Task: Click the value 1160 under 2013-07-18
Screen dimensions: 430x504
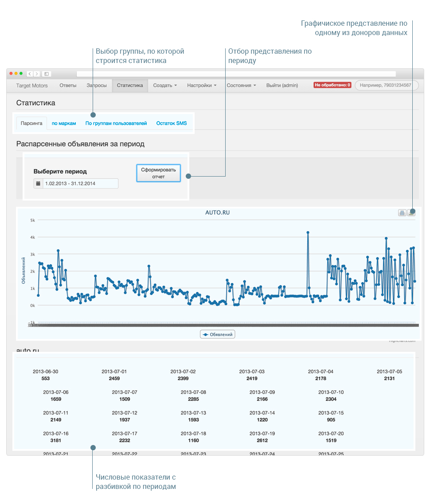Action: pyautogui.click(x=193, y=441)
